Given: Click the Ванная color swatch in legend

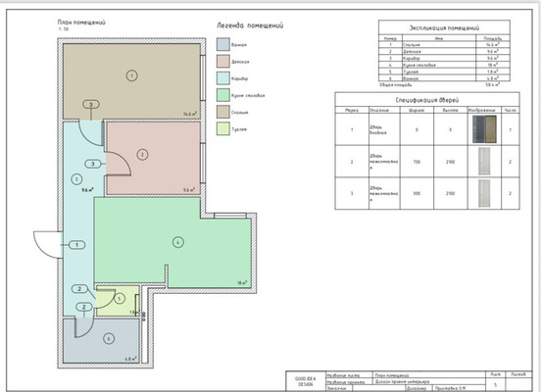Looking at the screenshot, I should (x=222, y=44).
